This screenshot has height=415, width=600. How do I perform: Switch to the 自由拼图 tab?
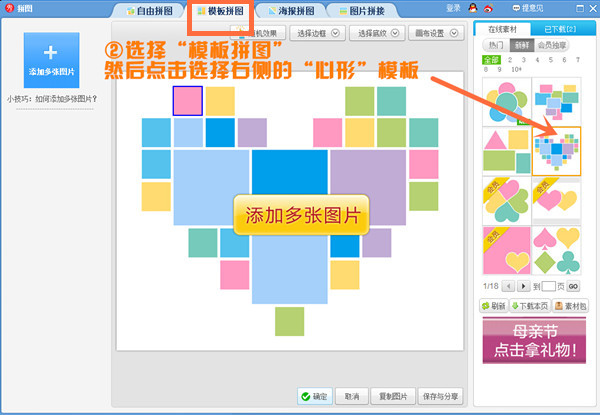[155, 11]
